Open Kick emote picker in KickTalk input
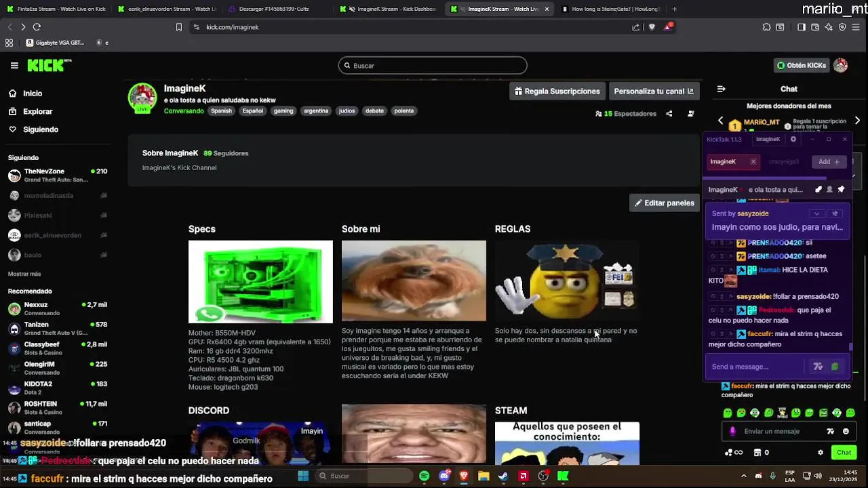Viewport: 868px width, 488px height. point(835,367)
